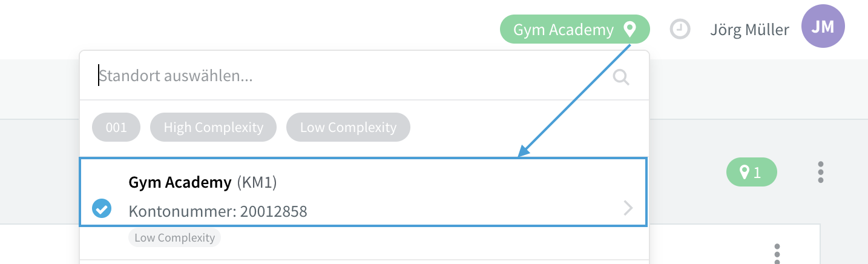
Task: Click the green location count badge
Action: coord(751,173)
